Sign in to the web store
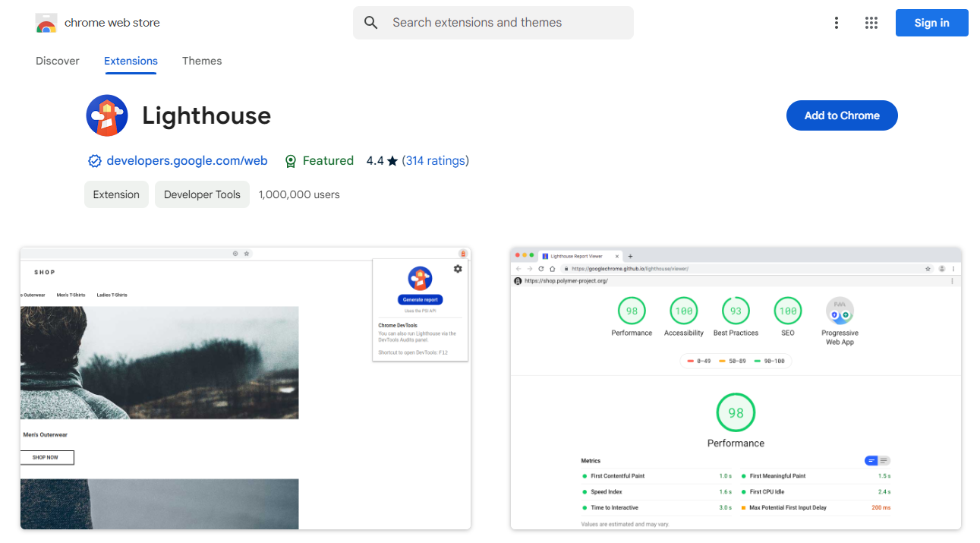Image resolution: width=980 pixels, height=543 pixels. 932,23
